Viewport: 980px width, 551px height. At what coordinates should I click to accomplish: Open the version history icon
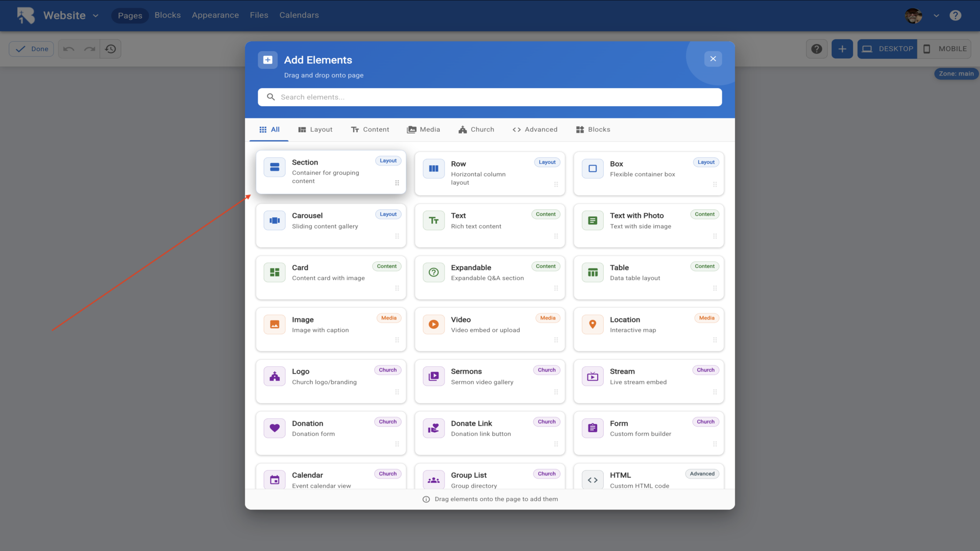(x=110, y=49)
